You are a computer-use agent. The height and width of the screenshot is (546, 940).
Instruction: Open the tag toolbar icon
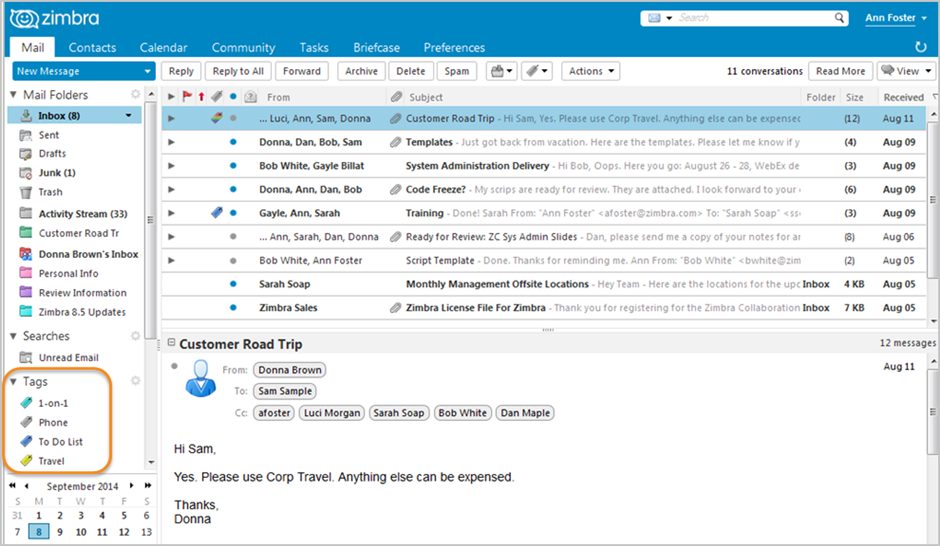[x=537, y=71]
